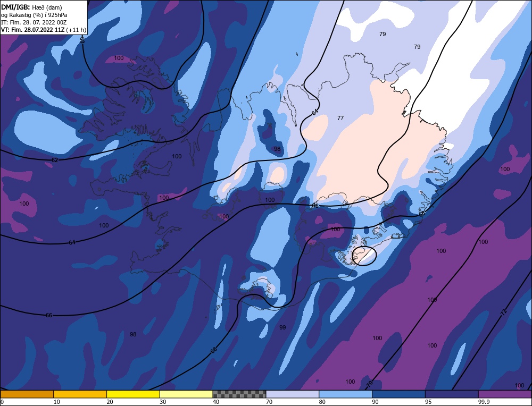
Task: Click the '77' humidity value on the map
Action: 340,118
